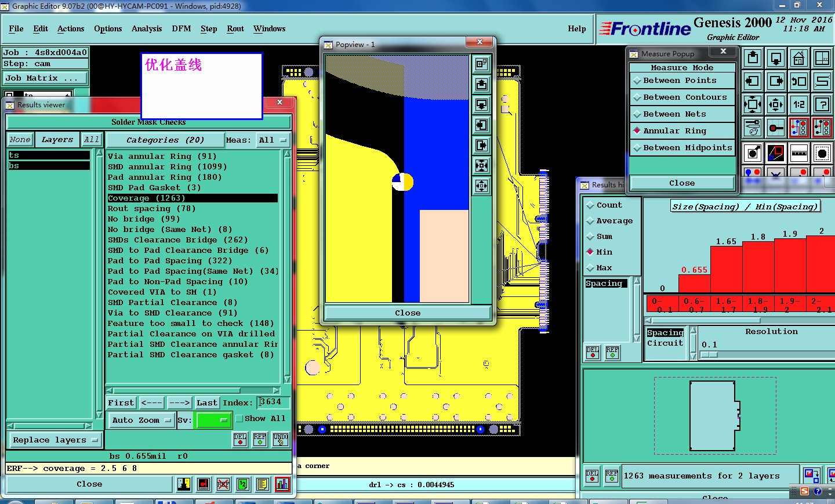Select Between Midpoints measure mode
The width and height of the screenshot is (835, 504).
click(682, 148)
